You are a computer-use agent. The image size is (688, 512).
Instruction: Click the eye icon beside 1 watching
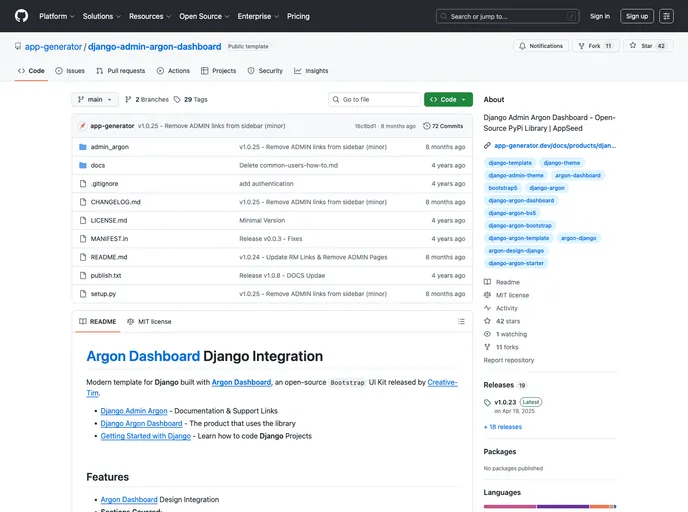coord(487,334)
